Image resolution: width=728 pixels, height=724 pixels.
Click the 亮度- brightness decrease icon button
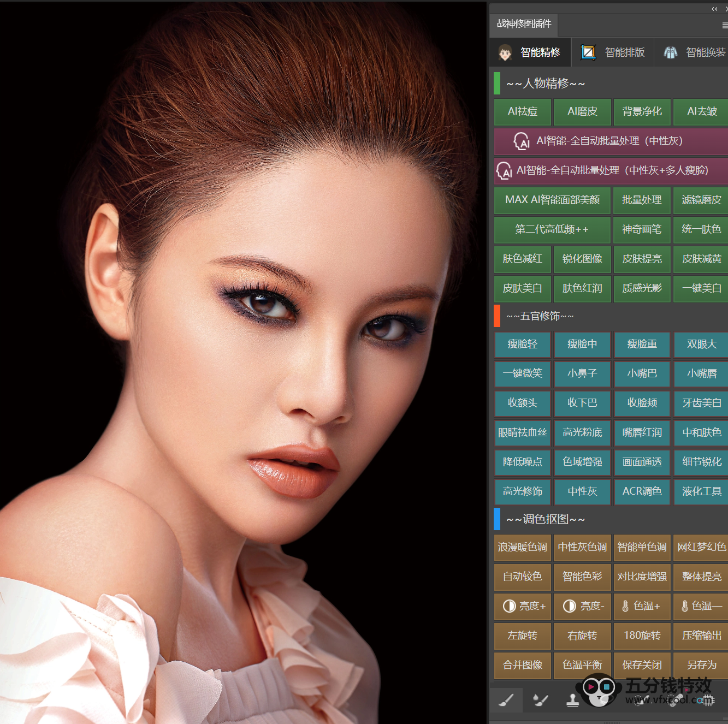tap(583, 606)
